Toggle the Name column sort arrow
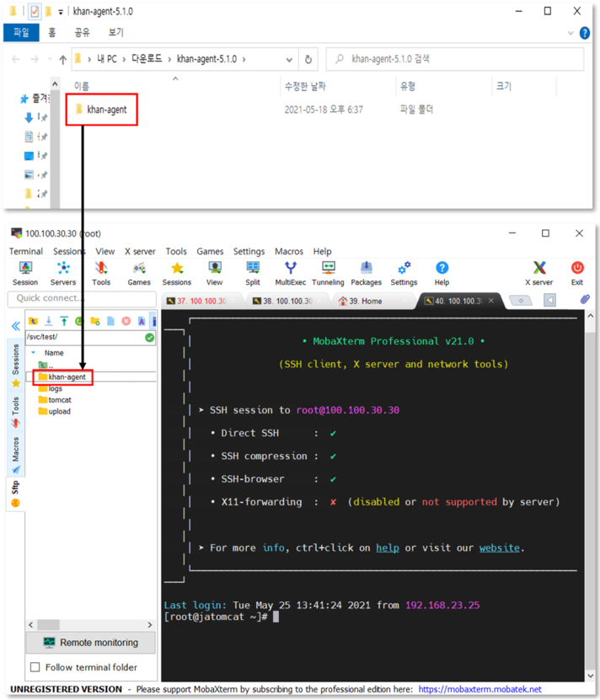 (x=175, y=78)
